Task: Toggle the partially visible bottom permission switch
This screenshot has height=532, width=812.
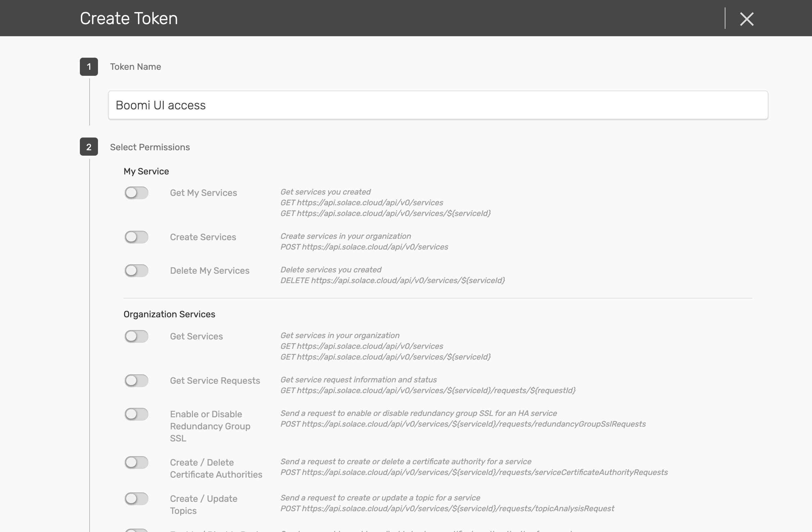Action: (x=136, y=530)
